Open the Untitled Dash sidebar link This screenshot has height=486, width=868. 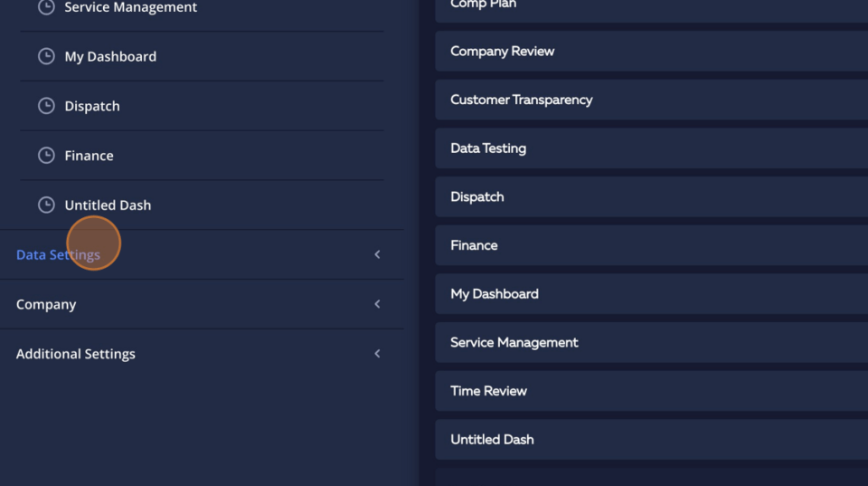click(108, 205)
